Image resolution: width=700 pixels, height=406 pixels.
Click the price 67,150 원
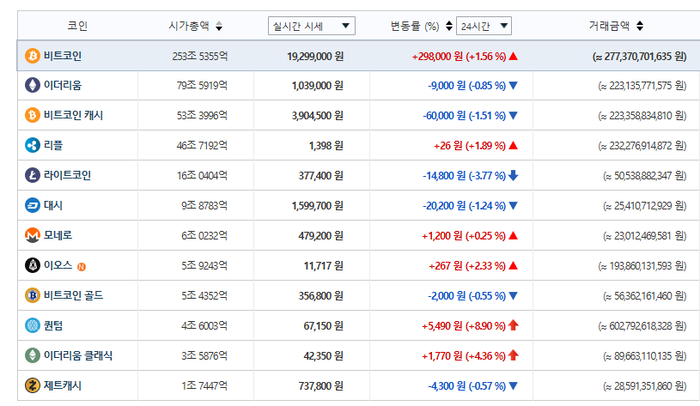point(324,326)
